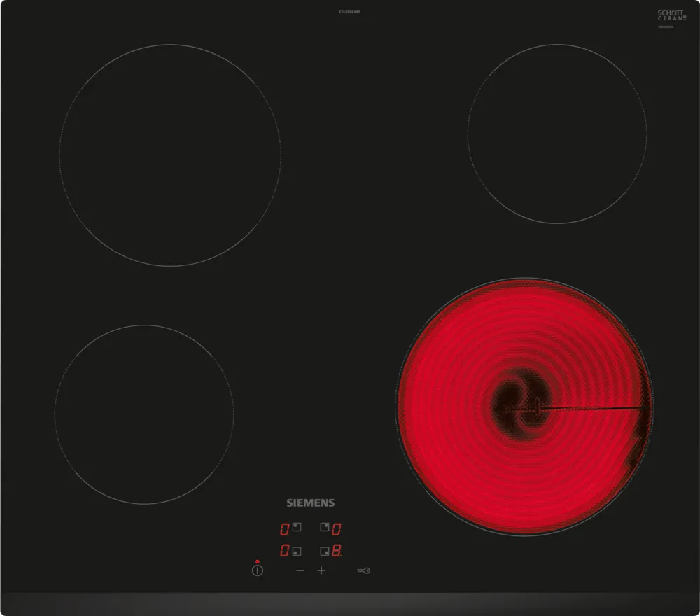This screenshot has width=700, height=616.
Task: Click the front-left heat level digit 0
Action: [x=284, y=551]
